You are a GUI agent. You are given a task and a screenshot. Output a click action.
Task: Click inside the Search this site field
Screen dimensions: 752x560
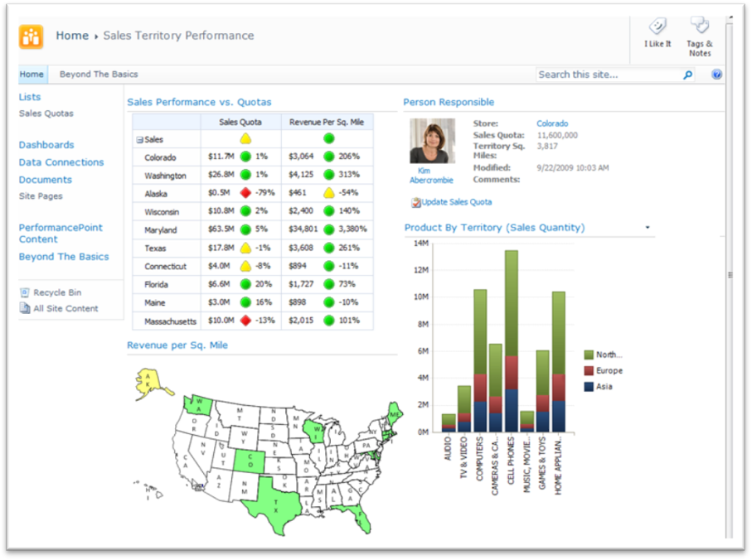(607, 75)
